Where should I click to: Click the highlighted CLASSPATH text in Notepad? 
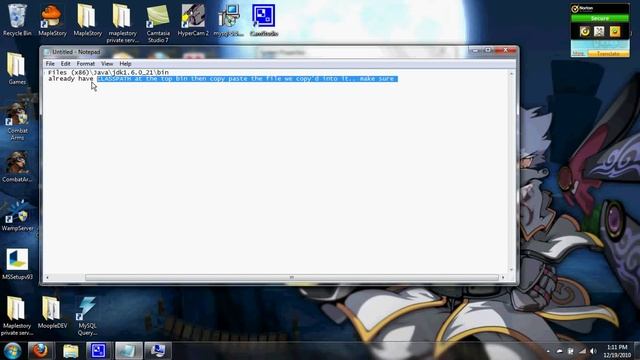[x=247, y=79]
